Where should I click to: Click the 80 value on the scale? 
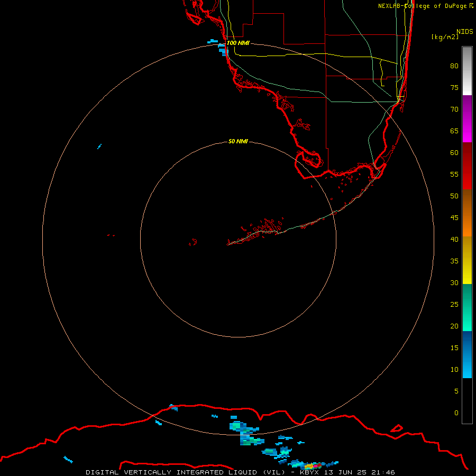pos(454,66)
